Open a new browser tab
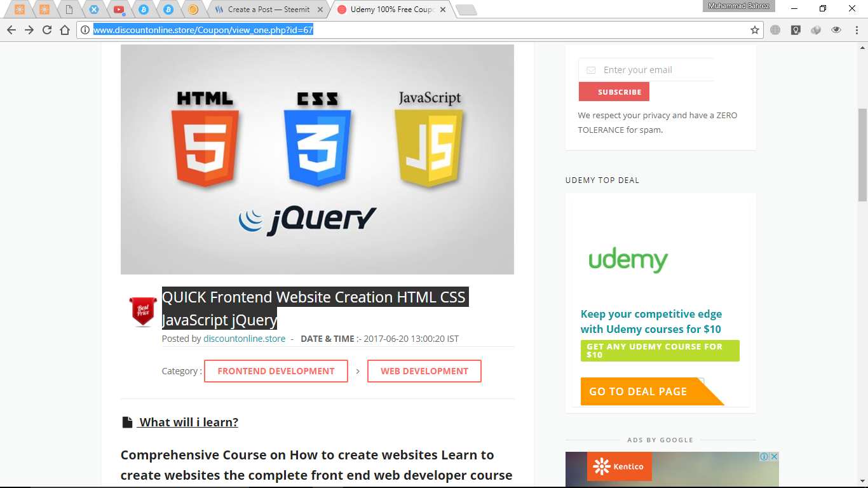868x488 pixels. (x=466, y=10)
